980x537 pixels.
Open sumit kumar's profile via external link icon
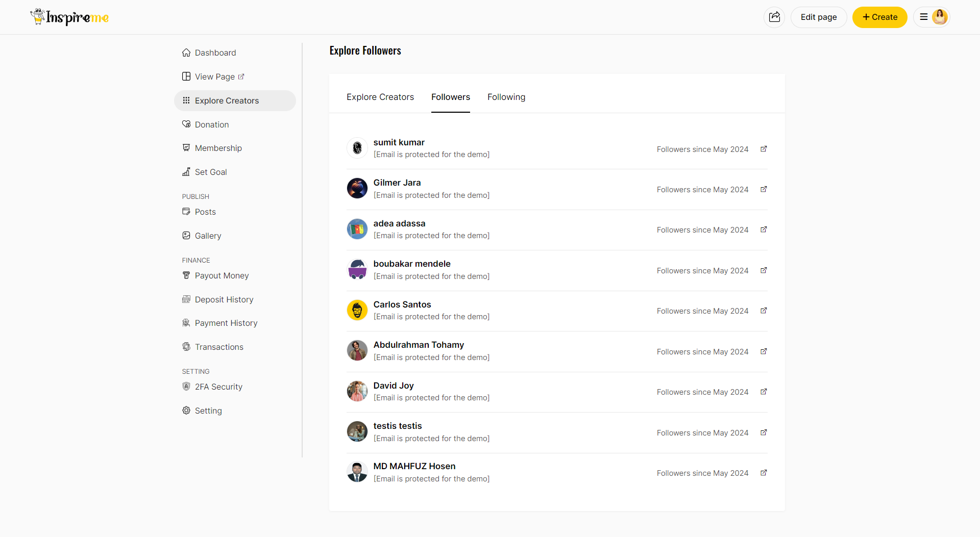coord(764,149)
